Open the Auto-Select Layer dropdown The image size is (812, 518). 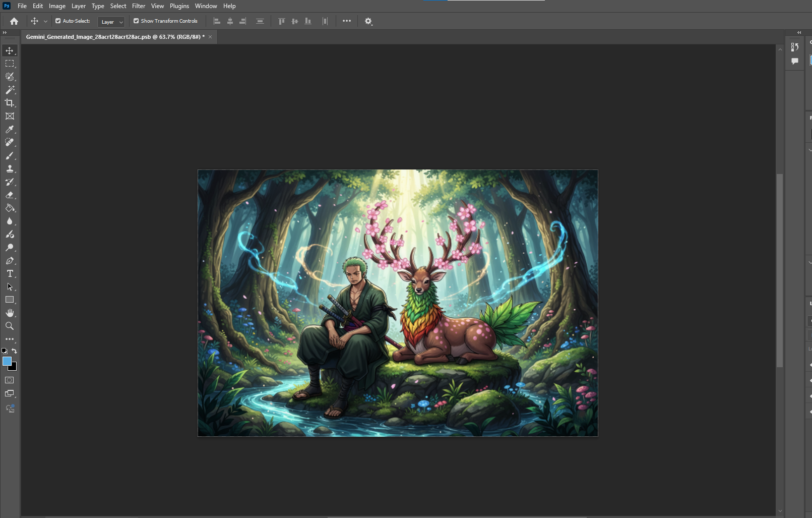click(x=111, y=22)
